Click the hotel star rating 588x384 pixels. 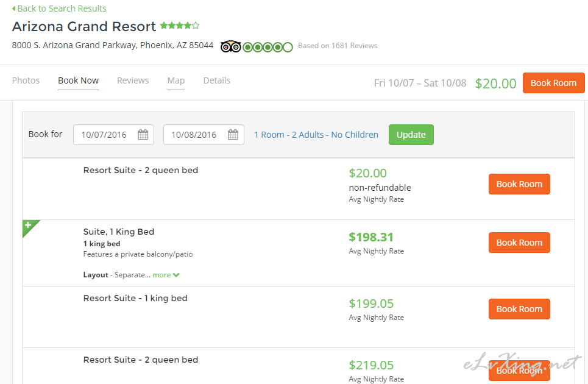click(180, 26)
